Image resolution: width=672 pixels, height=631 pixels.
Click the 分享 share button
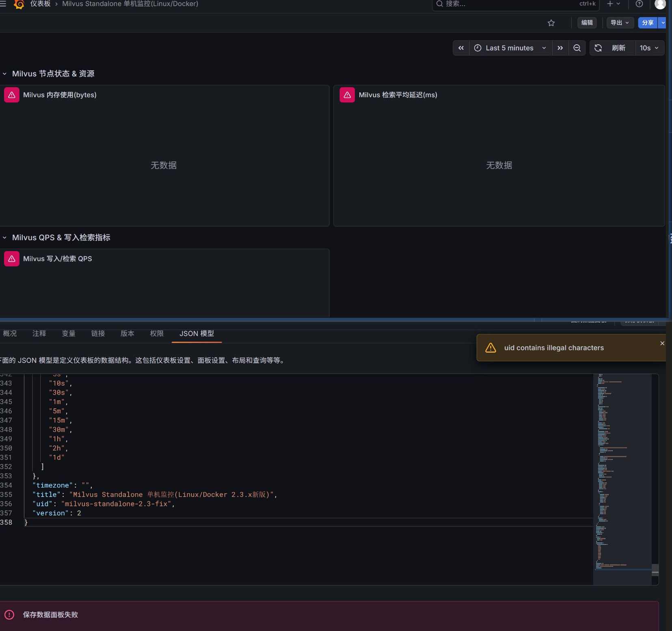point(648,23)
